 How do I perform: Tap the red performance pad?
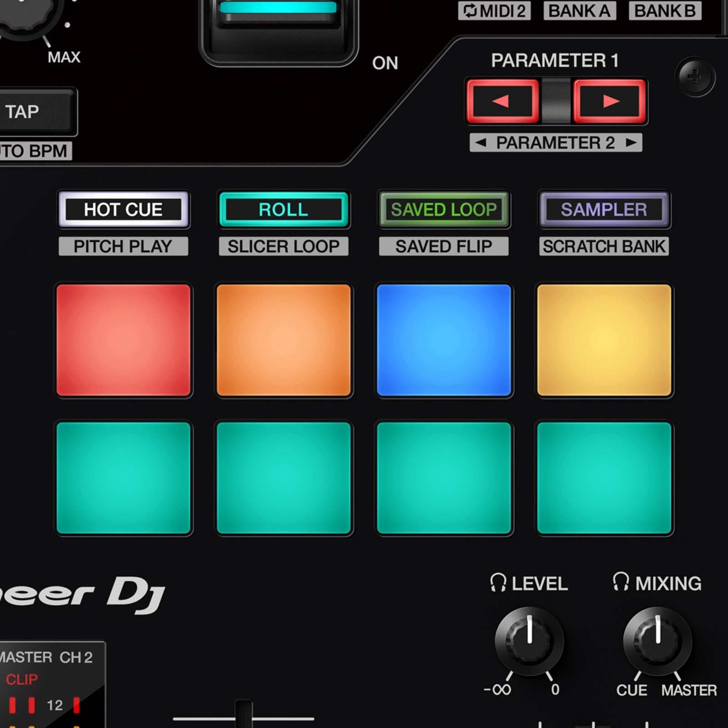tap(123, 340)
